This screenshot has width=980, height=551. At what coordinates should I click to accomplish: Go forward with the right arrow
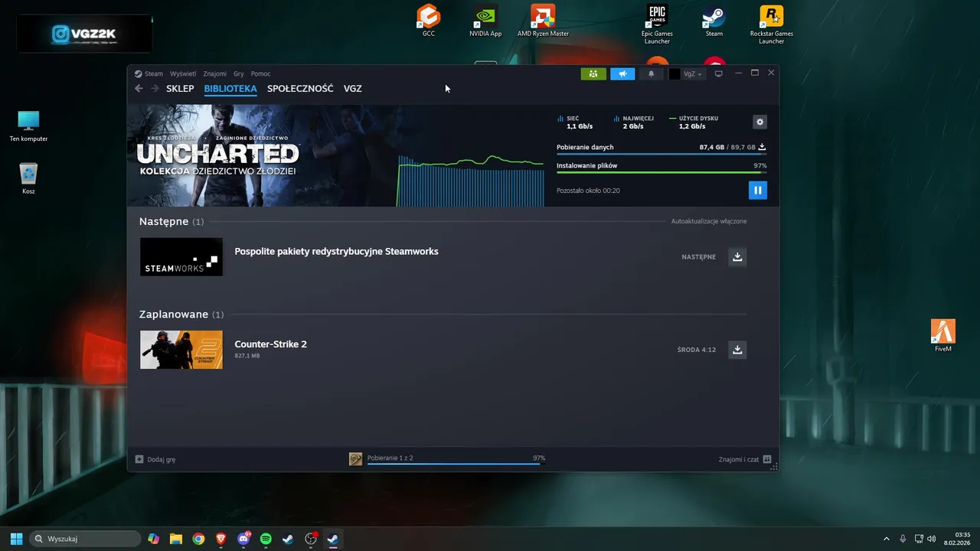(x=155, y=89)
